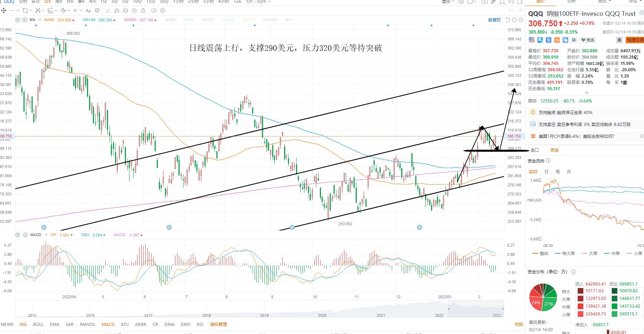Collapse the quote details with the chevron

[586, 93]
